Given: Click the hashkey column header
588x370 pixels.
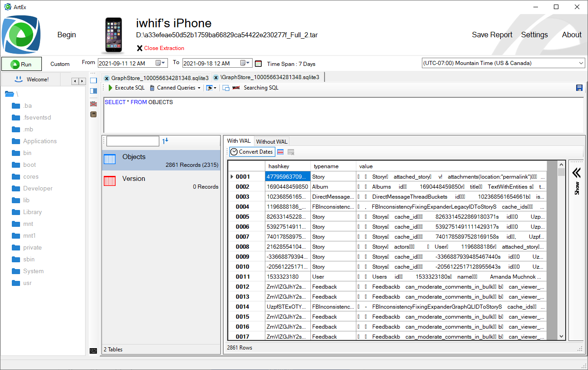Looking at the screenshot, I should point(288,166).
